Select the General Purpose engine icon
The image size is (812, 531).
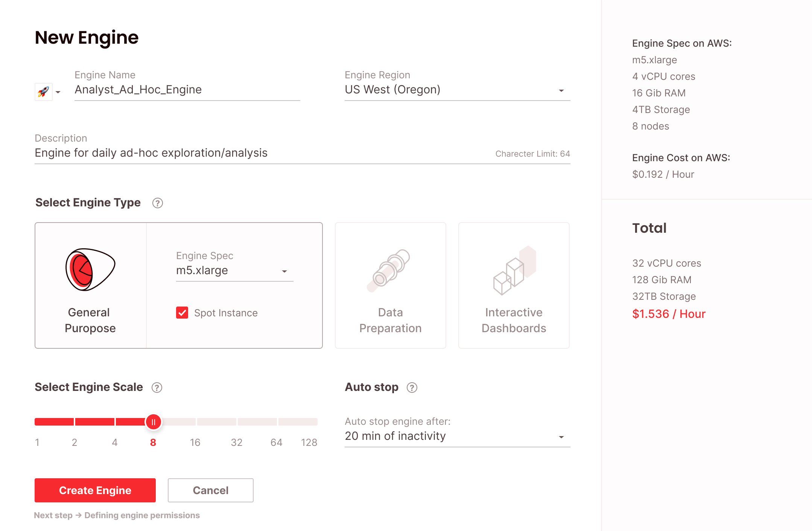click(90, 270)
